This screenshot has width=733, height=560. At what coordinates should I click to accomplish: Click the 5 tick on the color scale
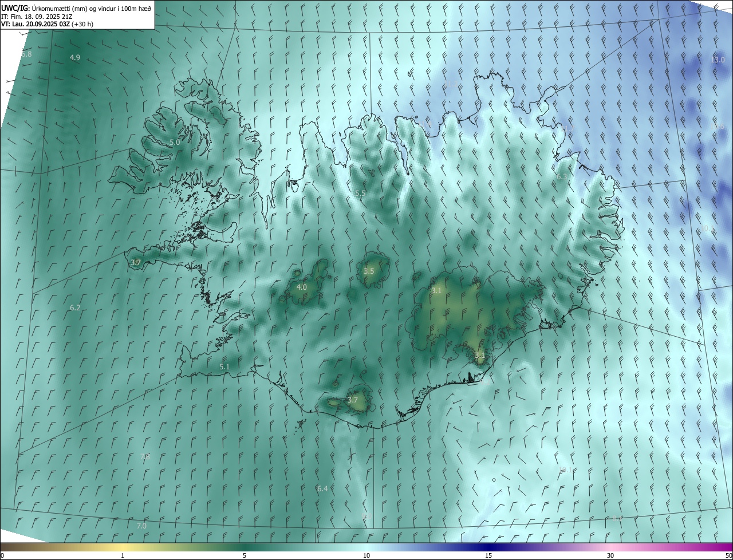[245, 555]
